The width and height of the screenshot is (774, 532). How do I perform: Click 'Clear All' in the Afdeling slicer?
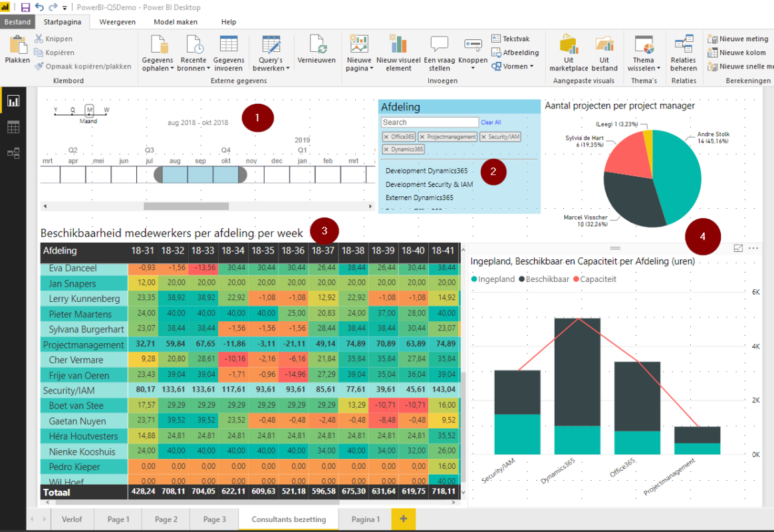point(491,122)
